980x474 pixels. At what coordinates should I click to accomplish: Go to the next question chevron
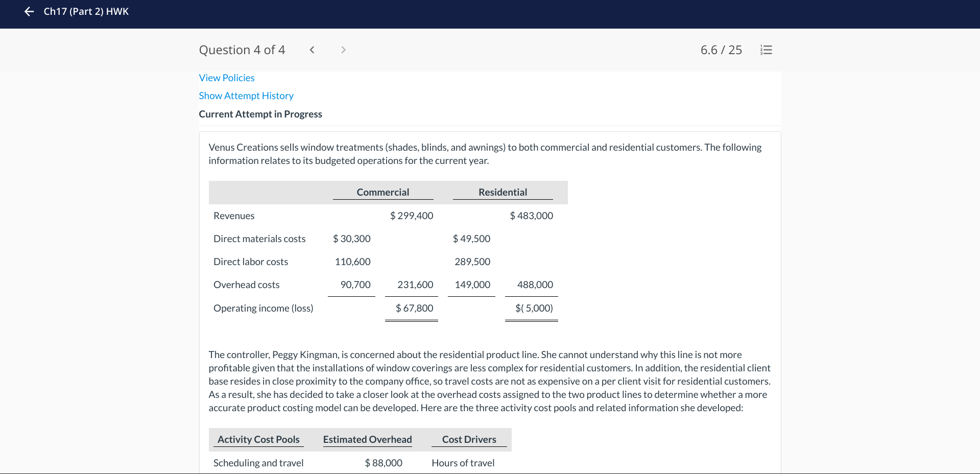(343, 50)
